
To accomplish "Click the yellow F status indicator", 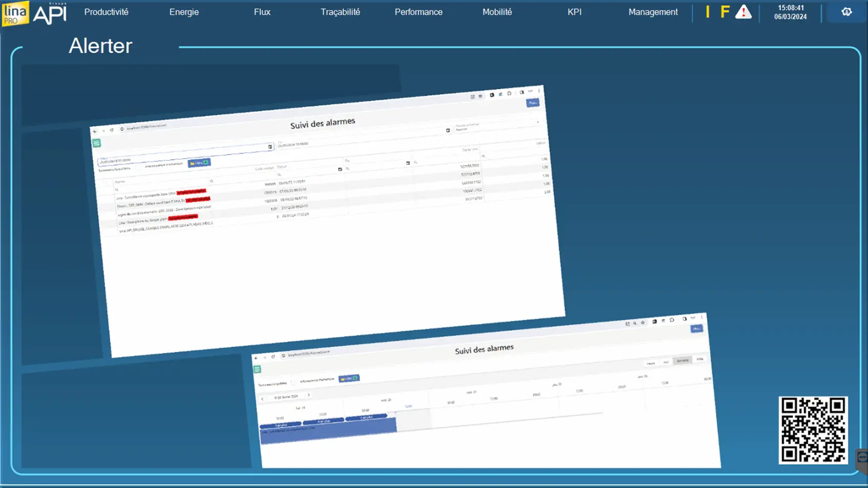I will [725, 12].
